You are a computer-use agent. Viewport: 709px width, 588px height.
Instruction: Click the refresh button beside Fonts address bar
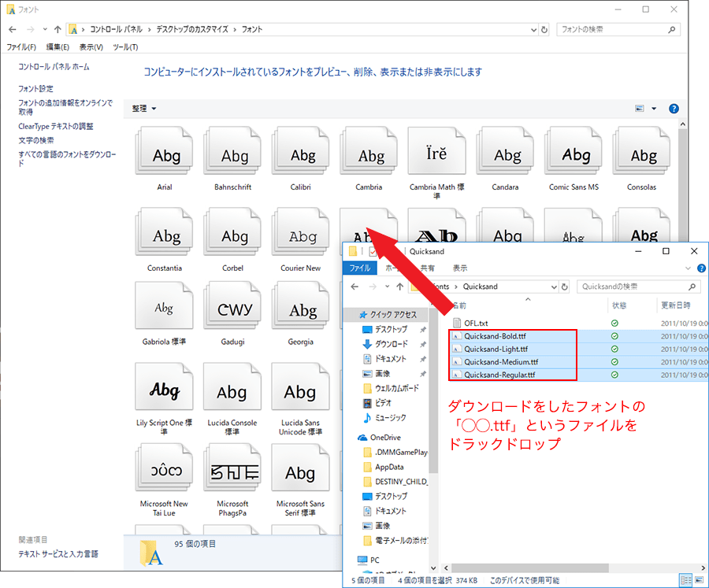point(544,29)
